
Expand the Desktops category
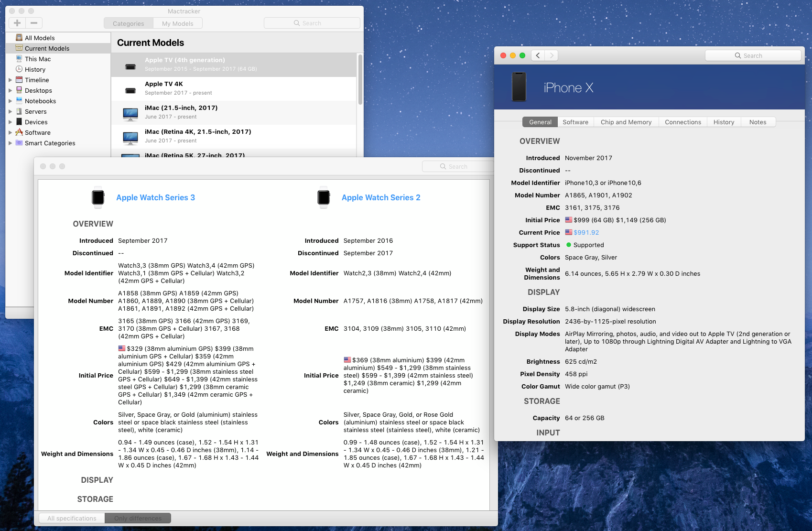(11, 90)
